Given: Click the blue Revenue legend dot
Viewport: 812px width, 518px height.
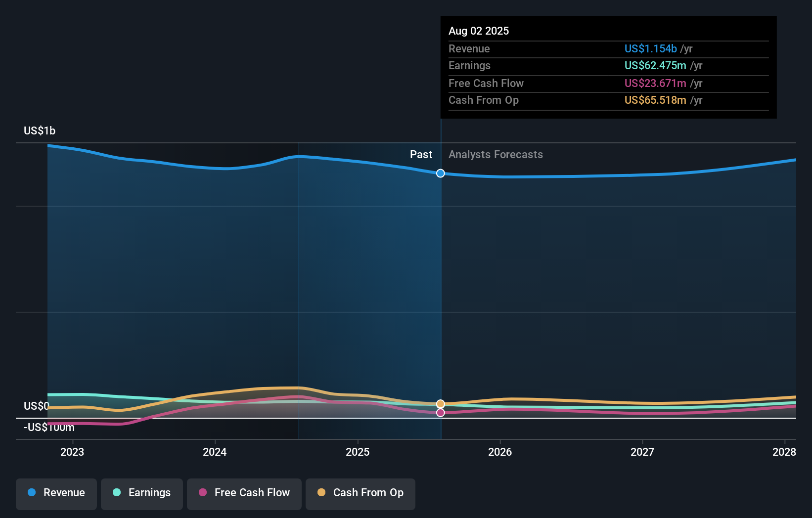Looking at the screenshot, I should pos(32,492).
